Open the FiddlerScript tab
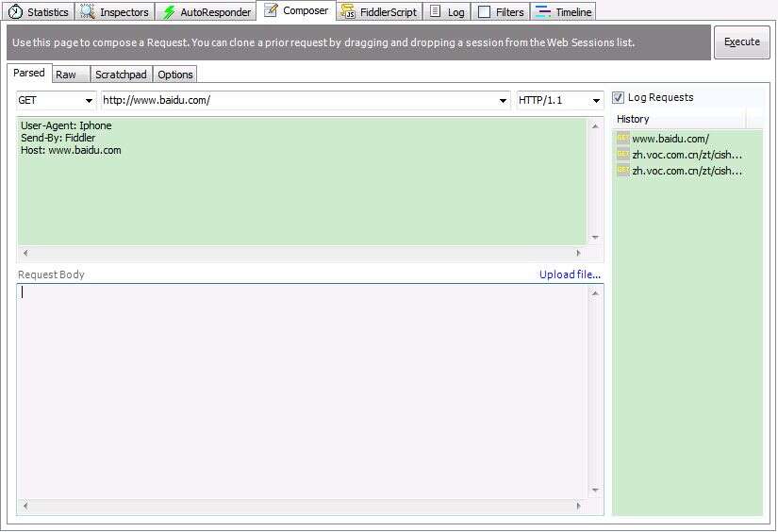The height and width of the screenshot is (532, 778). (x=380, y=12)
